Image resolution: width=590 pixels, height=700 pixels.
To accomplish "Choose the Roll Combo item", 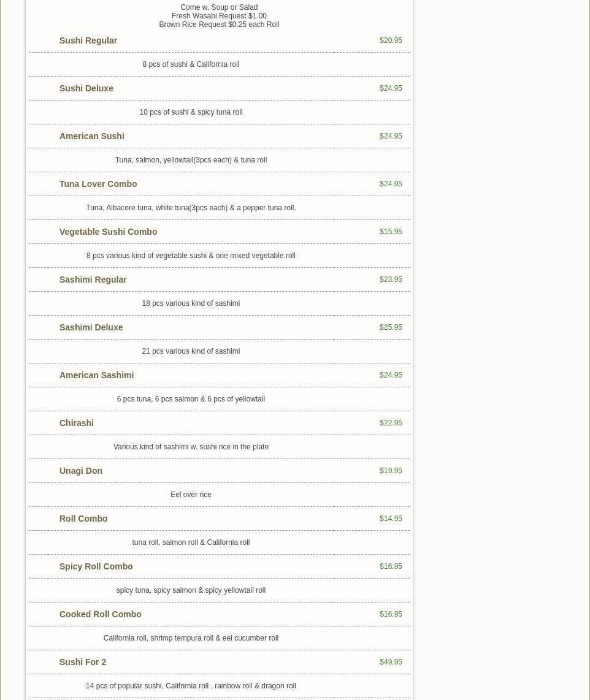I will 83,519.
